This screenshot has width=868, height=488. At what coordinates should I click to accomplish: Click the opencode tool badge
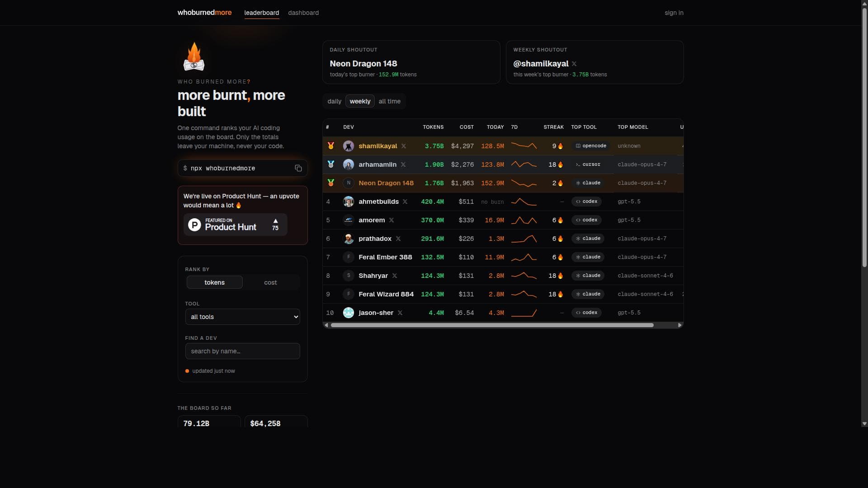tap(590, 146)
